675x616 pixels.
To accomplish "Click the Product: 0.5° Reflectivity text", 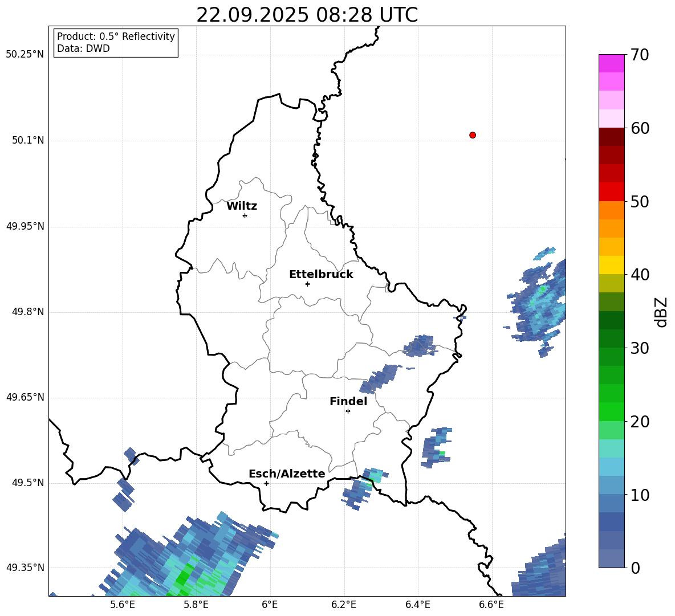I will (116, 36).
